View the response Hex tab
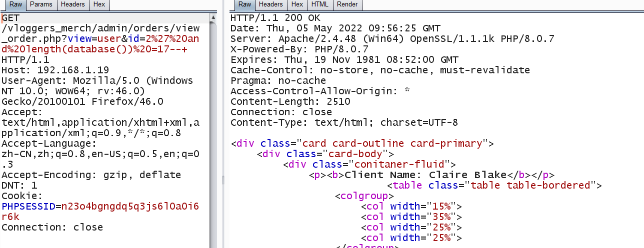644x248 pixels. 297,5
